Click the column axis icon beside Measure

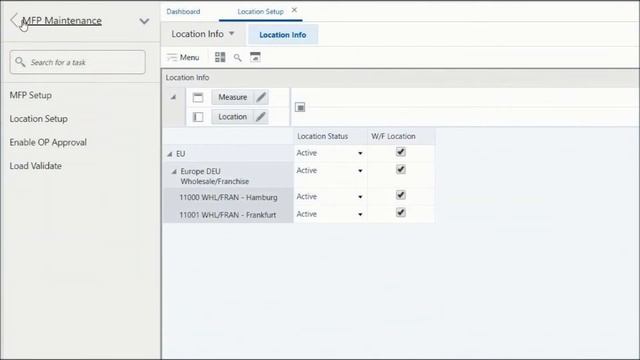pyautogui.click(x=198, y=98)
